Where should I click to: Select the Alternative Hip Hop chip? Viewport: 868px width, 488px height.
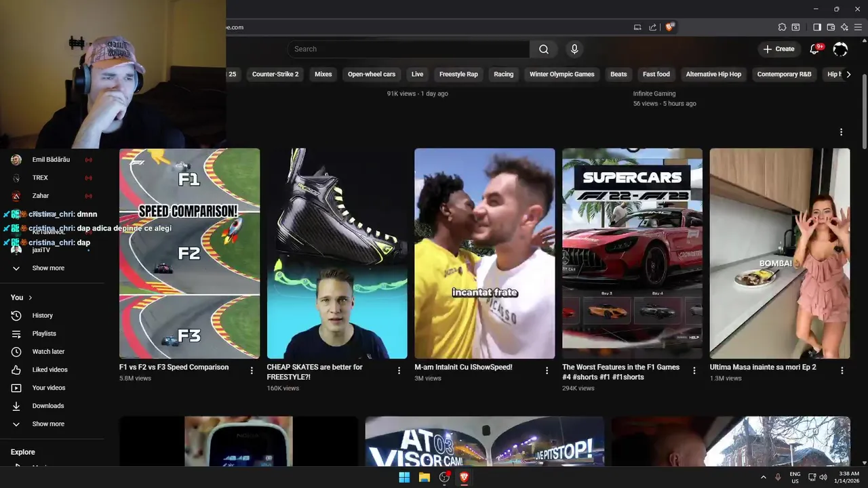713,75
